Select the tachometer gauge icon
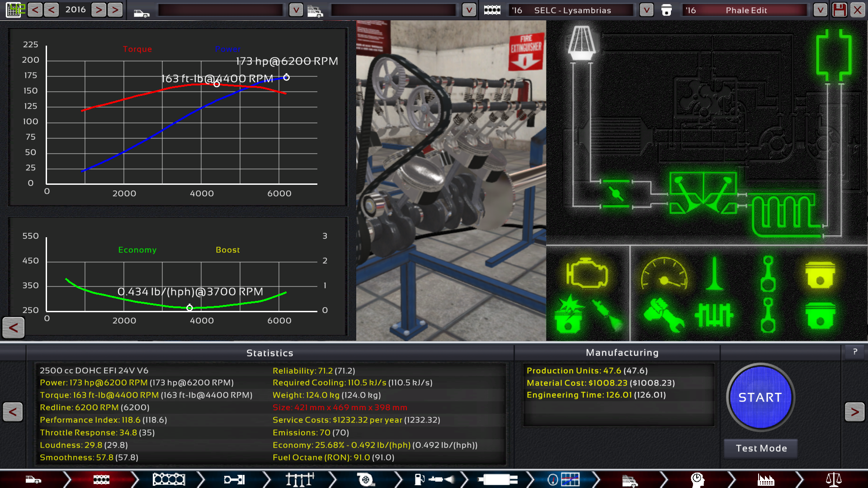 [664, 274]
